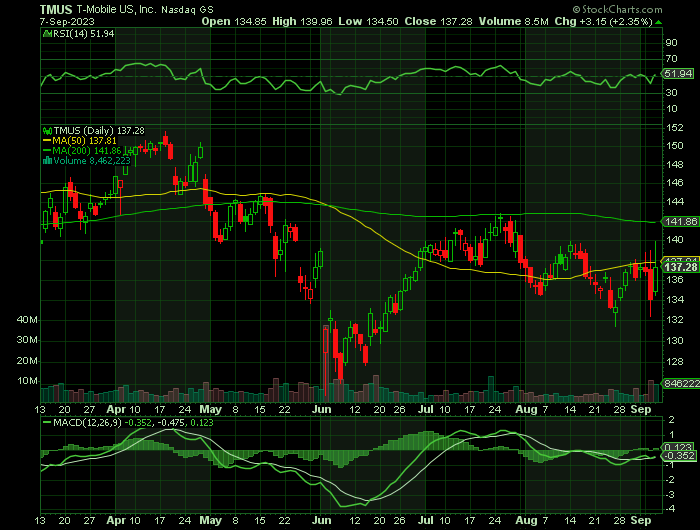
Task: Click the Jun label under the price panel
Action: [x=321, y=409]
